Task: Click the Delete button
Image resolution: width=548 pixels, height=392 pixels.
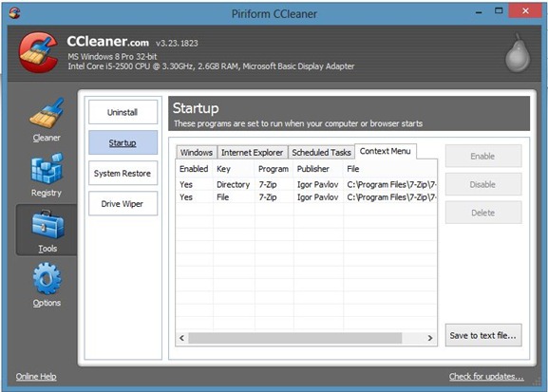Action: [x=483, y=213]
